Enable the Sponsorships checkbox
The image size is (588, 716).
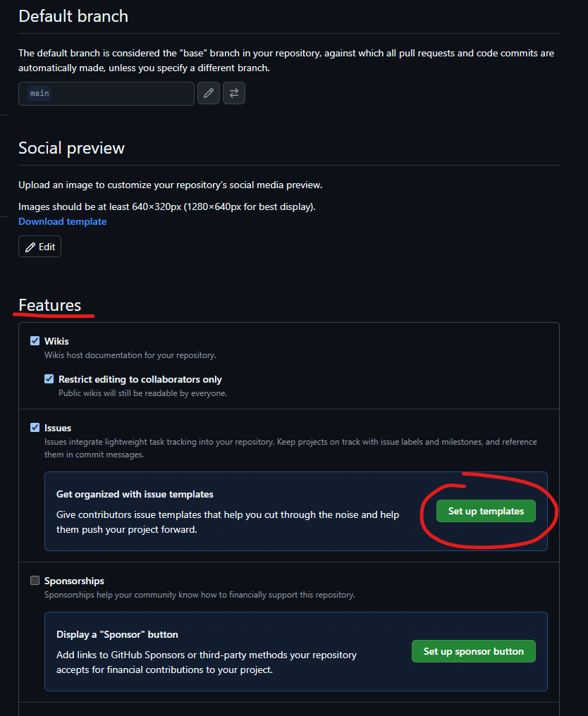click(x=35, y=581)
